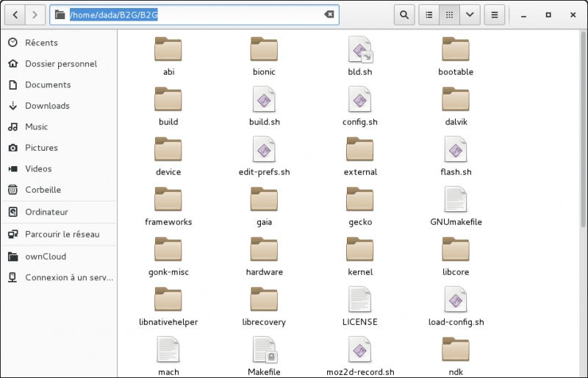Select the gonk-misc folder icon
The image size is (588, 378).
[168, 249]
